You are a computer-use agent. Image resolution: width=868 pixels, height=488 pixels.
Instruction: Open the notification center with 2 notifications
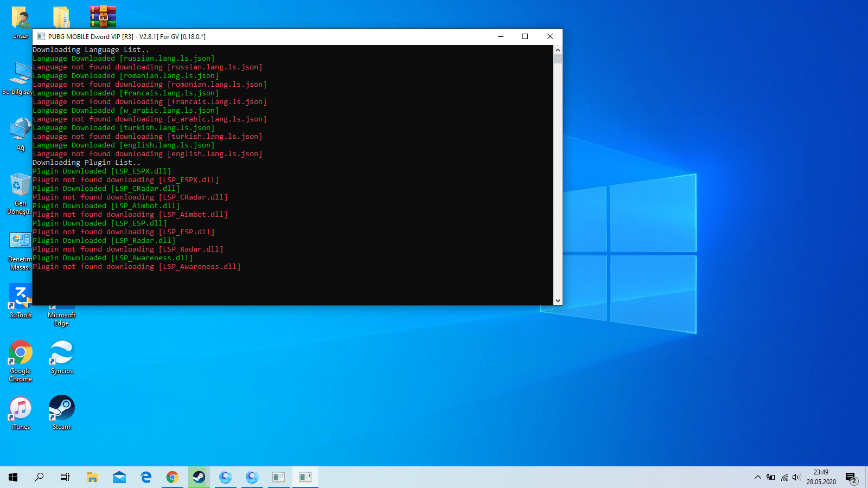pyautogui.click(x=851, y=478)
